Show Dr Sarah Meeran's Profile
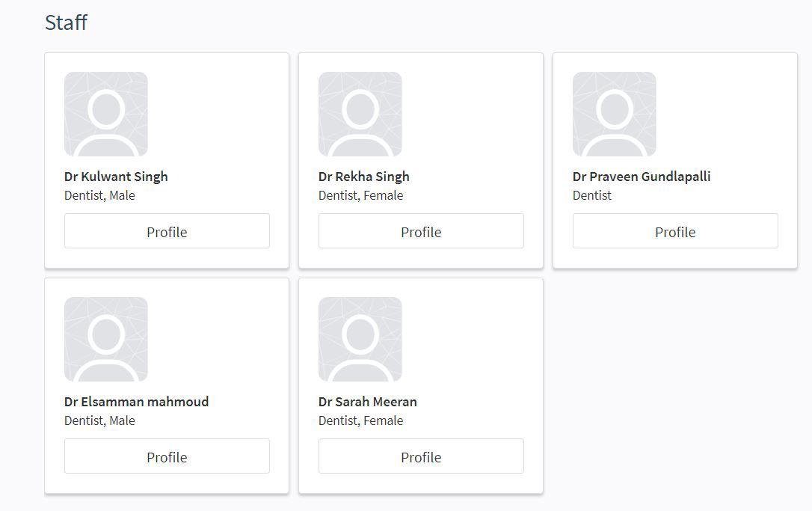 [x=421, y=456]
